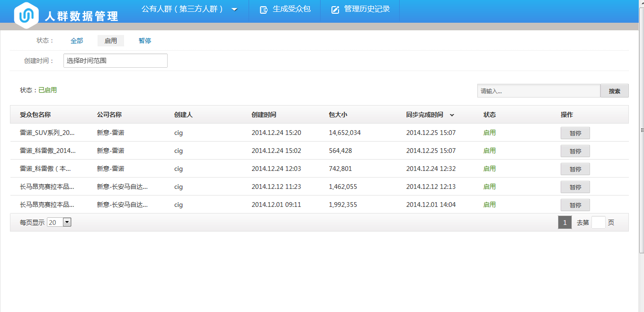Click page number 1

click(x=565, y=223)
